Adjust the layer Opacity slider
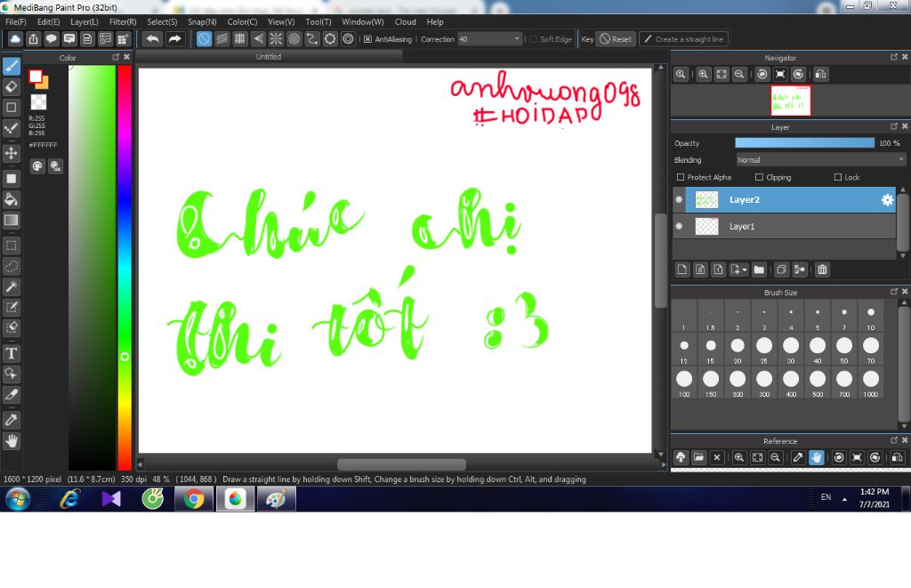This screenshot has height=588, width=911. [804, 143]
